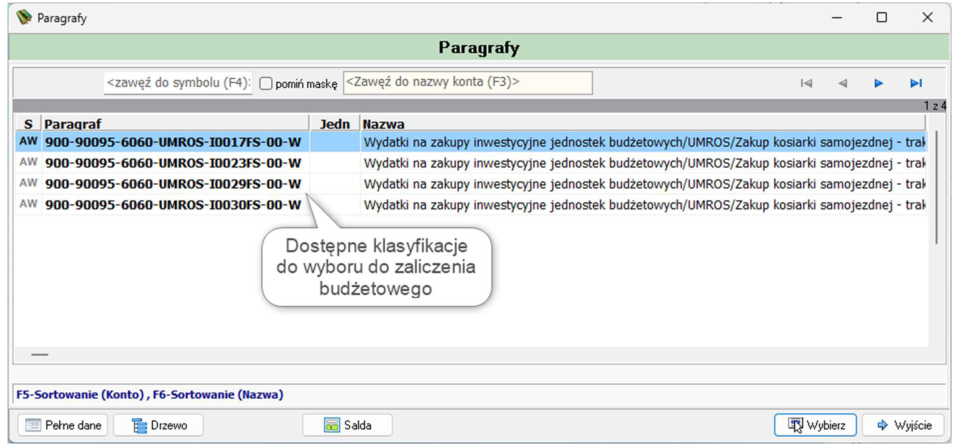Select row 900-90095-6060-UMROS-I0030FS-00-W
Screen dimensions: 956x448
coord(471,205)
